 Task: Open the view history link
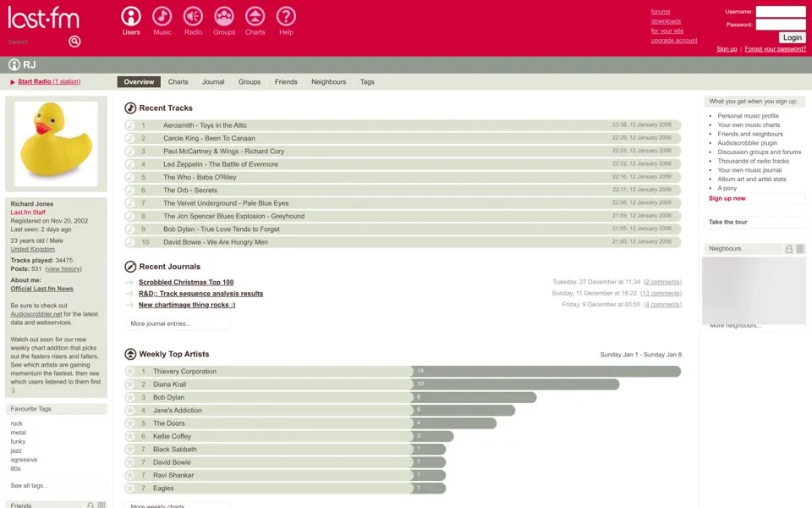point(63,269)
